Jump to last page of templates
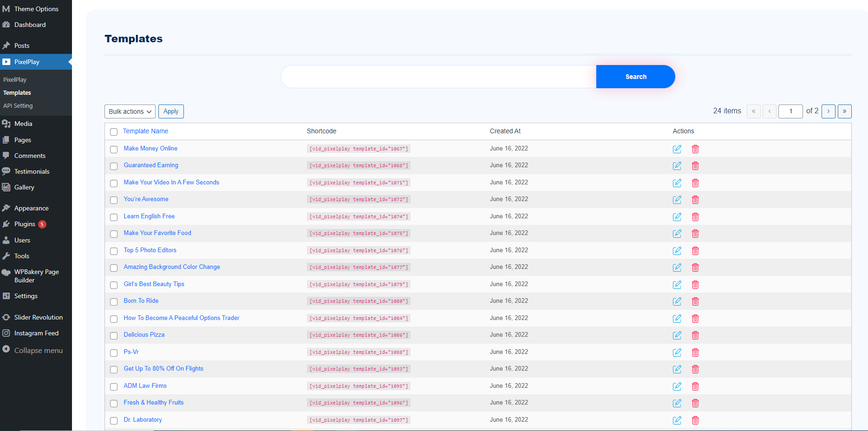The image size is (868, 431). click(x=845, y=111)
